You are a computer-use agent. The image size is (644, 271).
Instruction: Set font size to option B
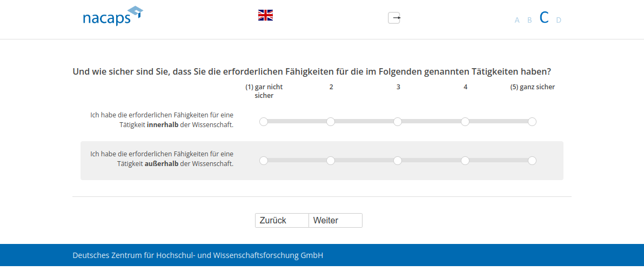point(529,20)
